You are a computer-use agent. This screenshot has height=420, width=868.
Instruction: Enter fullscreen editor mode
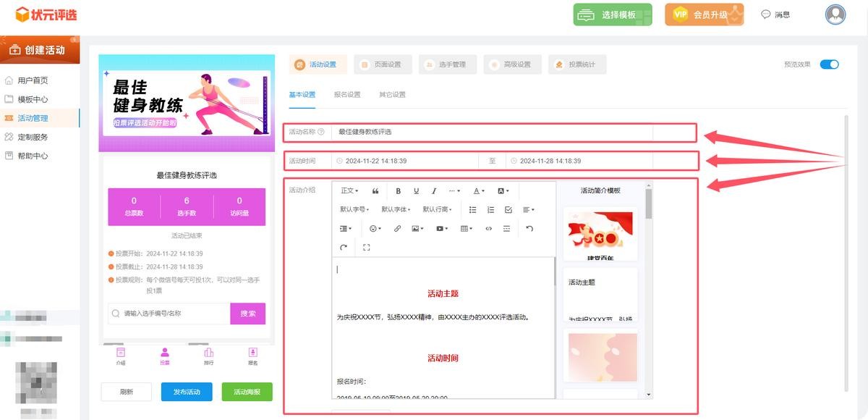coord(366,248)
